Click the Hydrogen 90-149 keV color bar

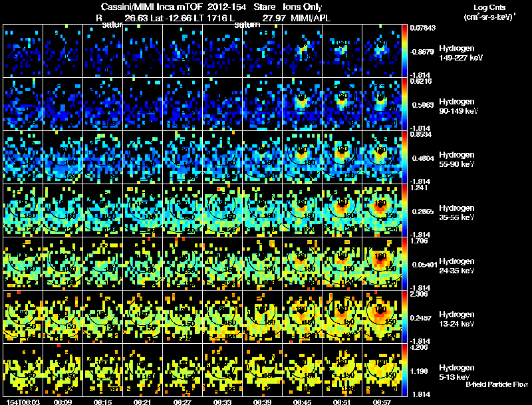pyautogui.click(x=404, y=104)
